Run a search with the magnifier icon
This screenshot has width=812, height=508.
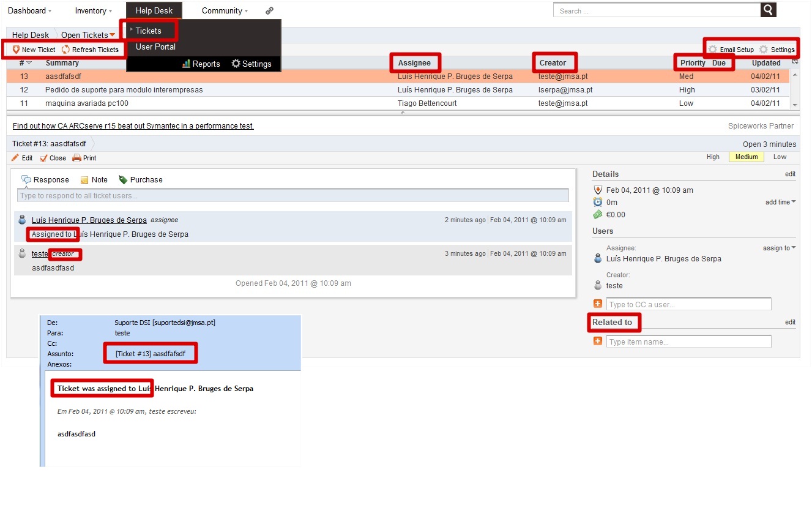769,10
